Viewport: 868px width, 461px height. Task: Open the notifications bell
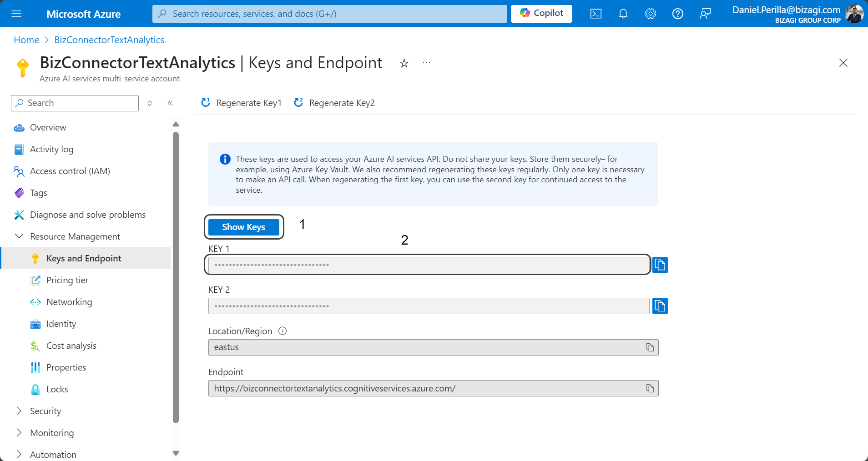(x=623, y=14)
